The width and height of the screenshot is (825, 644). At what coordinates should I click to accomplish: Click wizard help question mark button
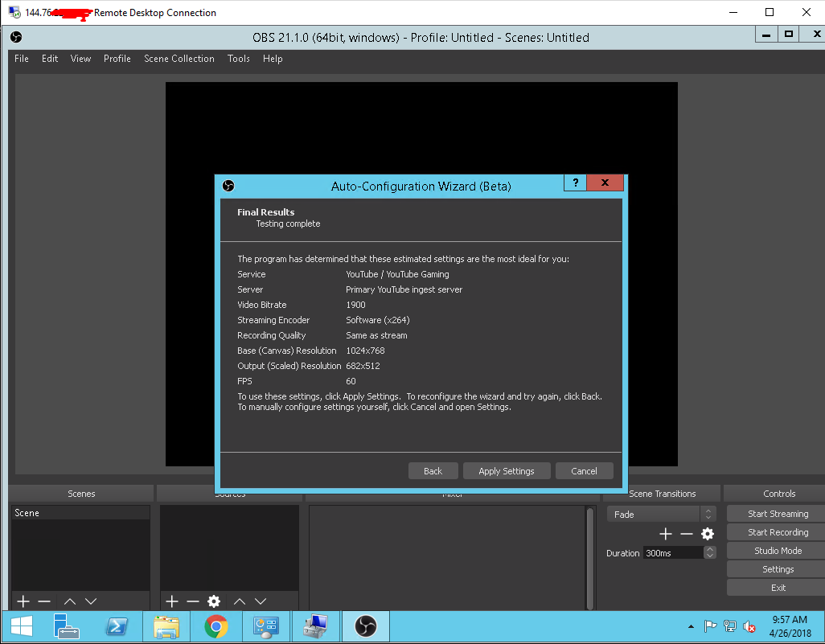click(x=575, y=183)
